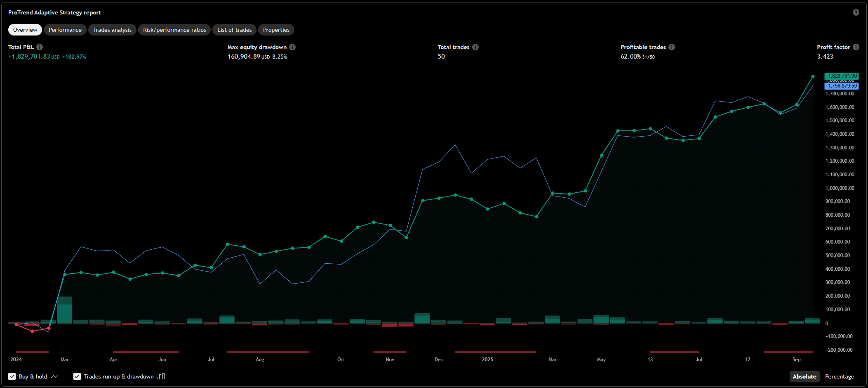Disable the Trades run-up & drawdown checkbox
Viewport: 868px width, 388px height.
coord(77,376)
